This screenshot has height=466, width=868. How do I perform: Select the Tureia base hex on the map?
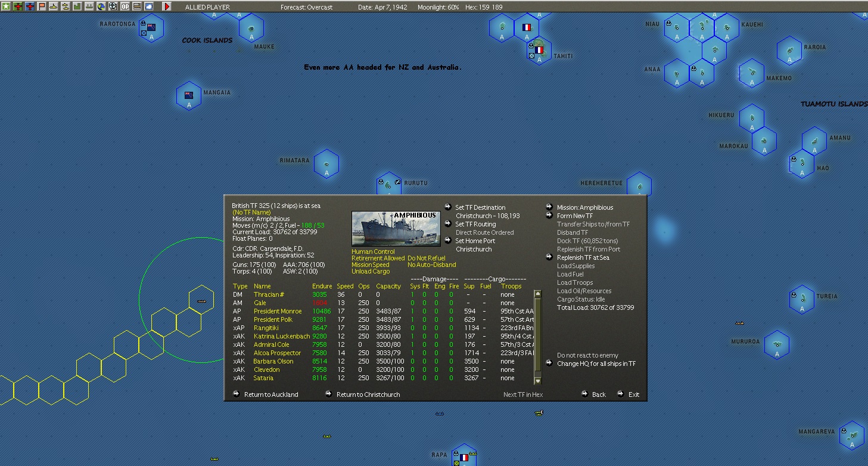(x=802, y=299)
